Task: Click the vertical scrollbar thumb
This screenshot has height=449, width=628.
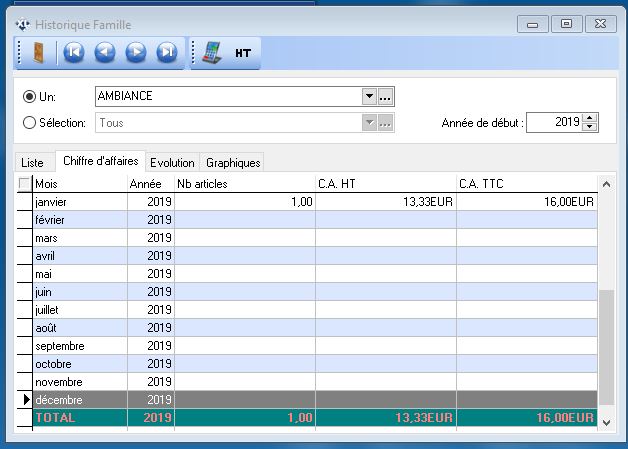Action: tap(606, 348)
